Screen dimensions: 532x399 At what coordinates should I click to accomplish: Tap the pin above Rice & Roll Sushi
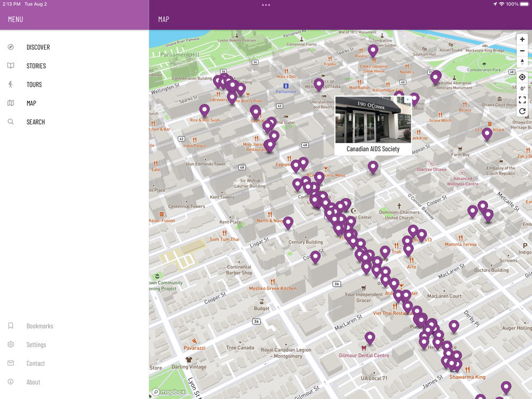point(204,110)
